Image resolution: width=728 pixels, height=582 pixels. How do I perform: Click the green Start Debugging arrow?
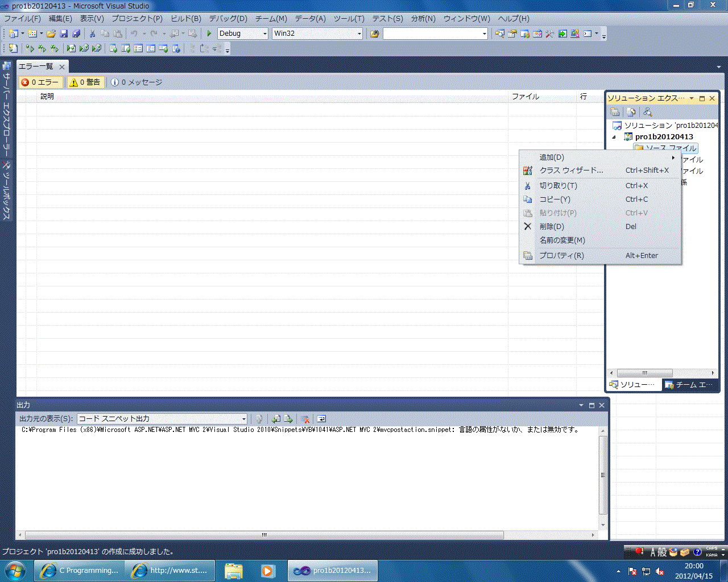[209, 34]
